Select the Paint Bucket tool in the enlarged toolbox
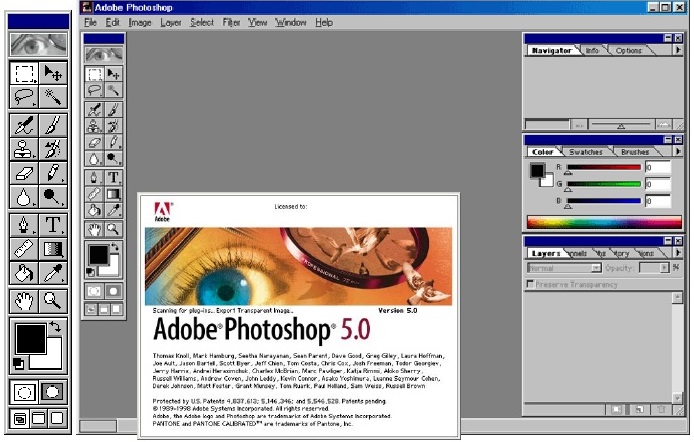Screen dimensions: 694x442 click(x=24, y=273)
